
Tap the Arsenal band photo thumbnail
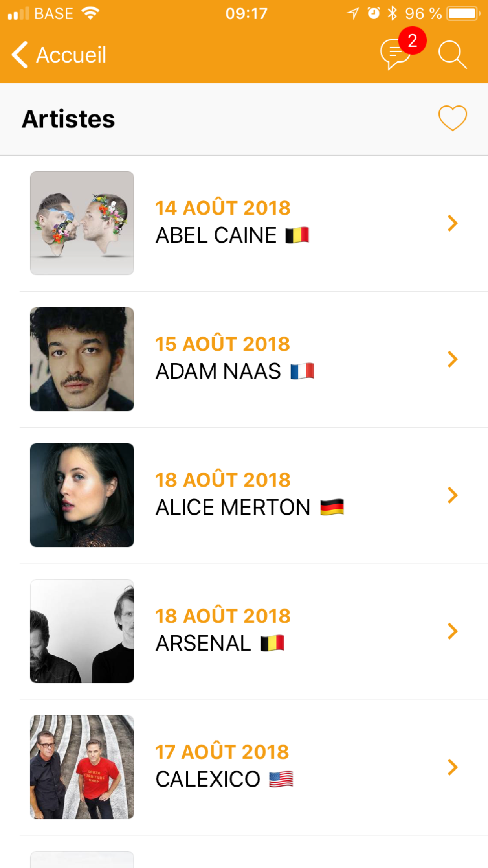pos(82,631)
